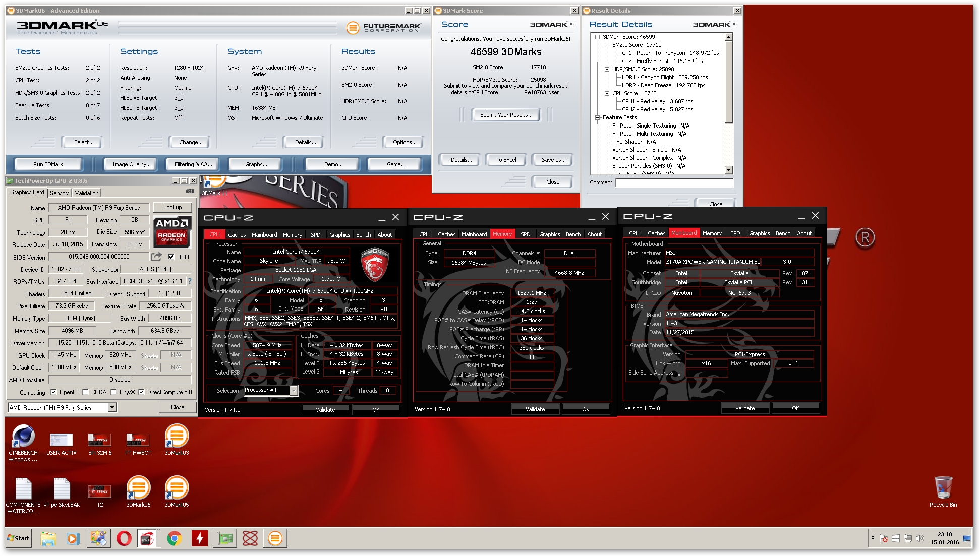The width and height of the screenshot is (980, 556).
Task: Click Validate in the first CPU-Z window
Action: click(x=325, y=410)
